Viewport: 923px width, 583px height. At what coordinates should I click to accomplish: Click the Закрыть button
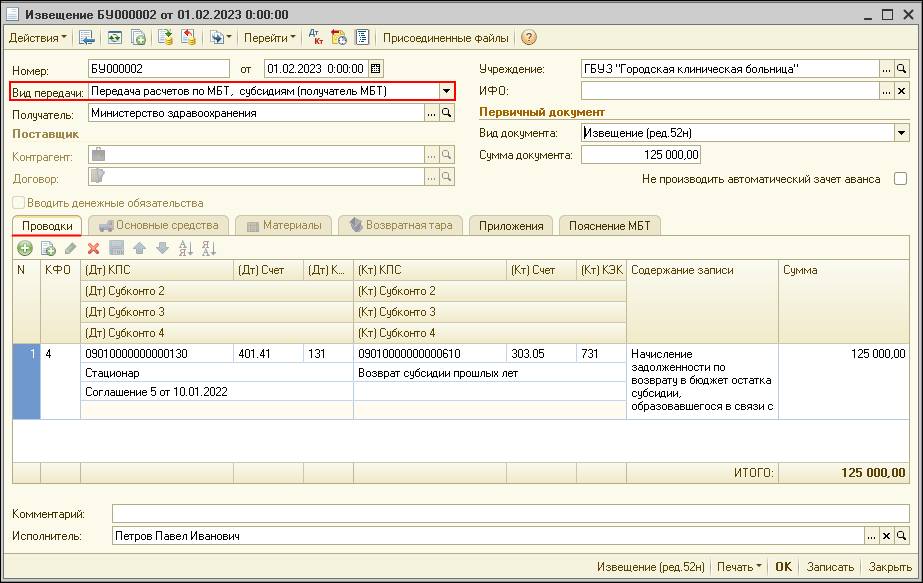(890, 567)
